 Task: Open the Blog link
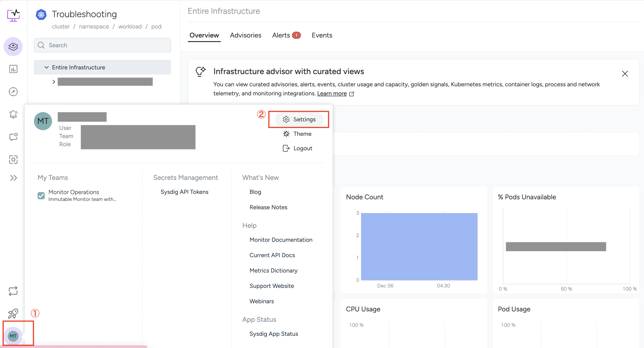(x=255, y=192)
